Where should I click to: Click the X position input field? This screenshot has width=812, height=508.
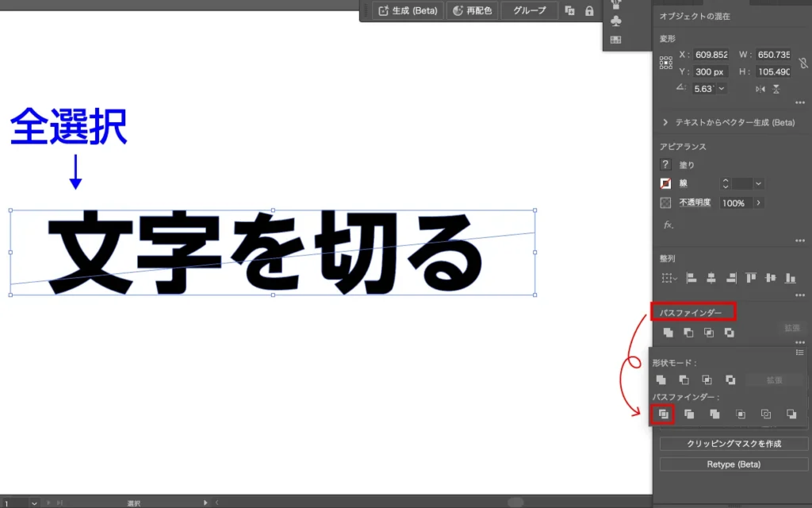tap(710, 55)
